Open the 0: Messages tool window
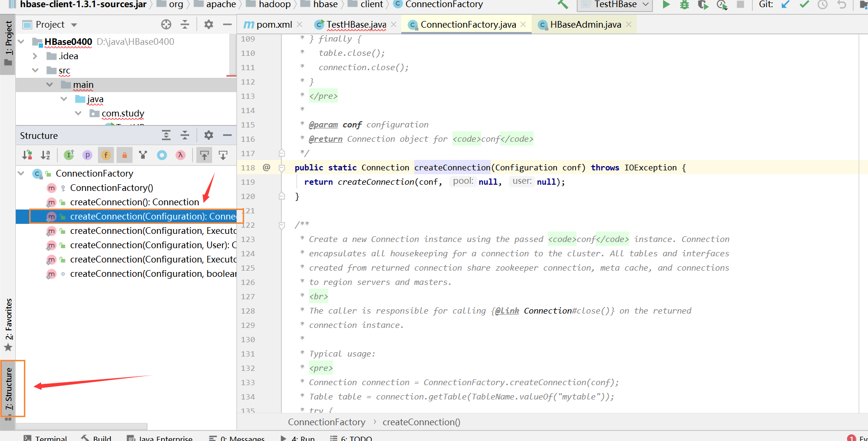Screen dimensions: 868x441 click(237, 438)
